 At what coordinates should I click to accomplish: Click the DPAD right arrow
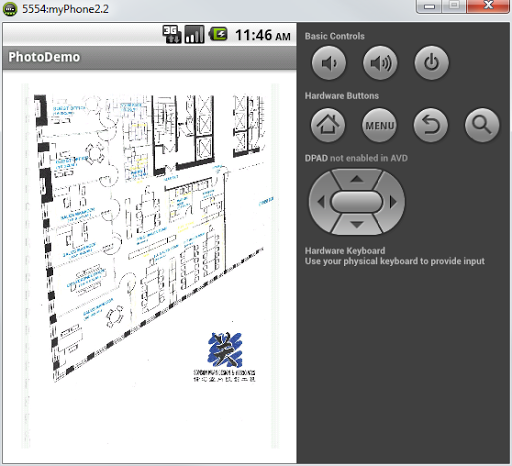tap(393, 202)
